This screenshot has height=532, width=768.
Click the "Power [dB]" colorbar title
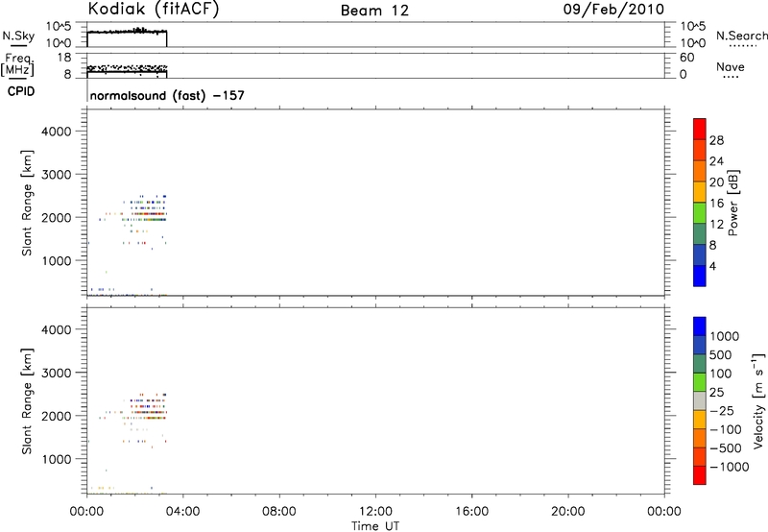pyautogui.click(x=733, y=203)
